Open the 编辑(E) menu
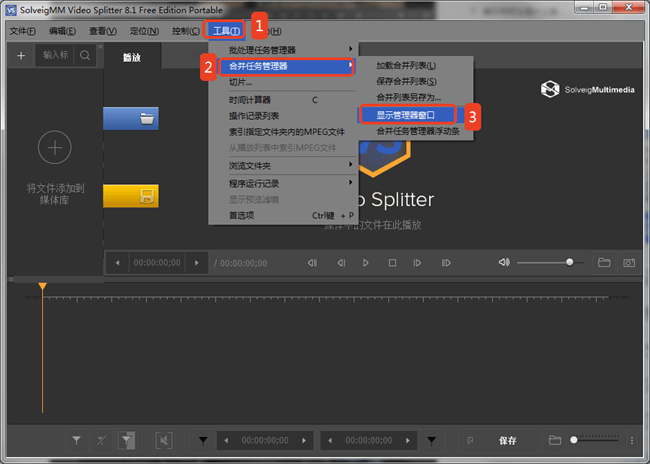This screenshot has width=650, height=464. click(x=62, y=31)
